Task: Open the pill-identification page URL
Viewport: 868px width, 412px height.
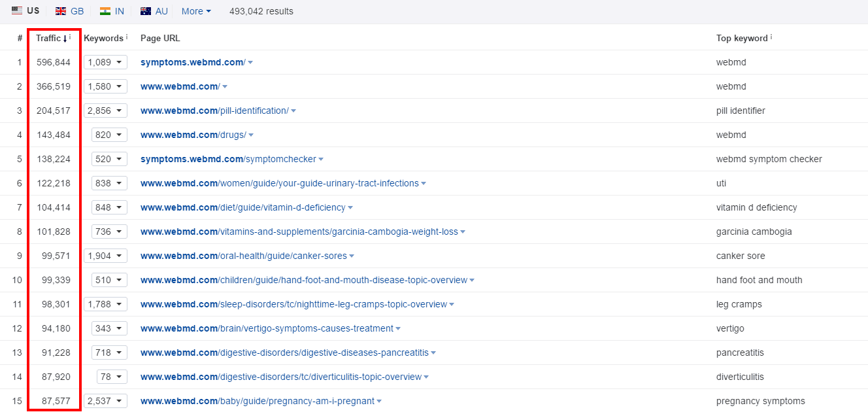Action: (214, 111)
